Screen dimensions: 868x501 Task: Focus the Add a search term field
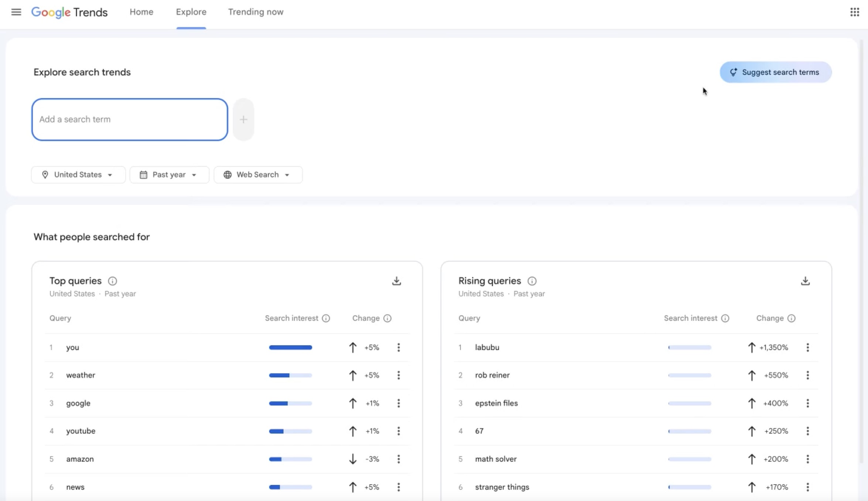click(x=129, y=119)
